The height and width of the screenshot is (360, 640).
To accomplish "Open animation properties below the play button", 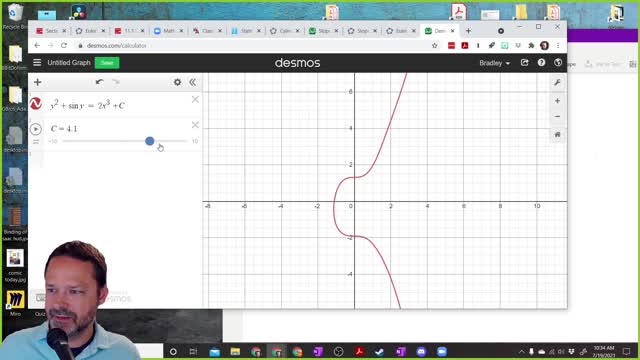I will tap(36, 142).
